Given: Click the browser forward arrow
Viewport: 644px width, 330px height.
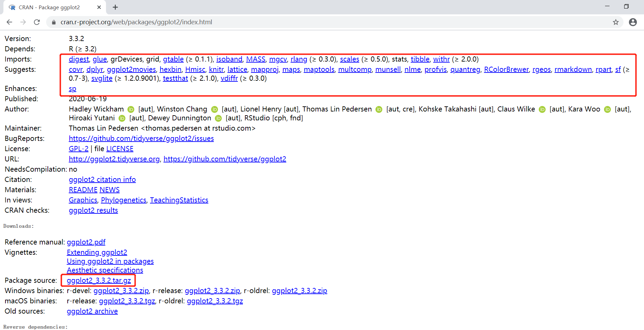Looking at the screenshot, I should click(x=23, y=22).
